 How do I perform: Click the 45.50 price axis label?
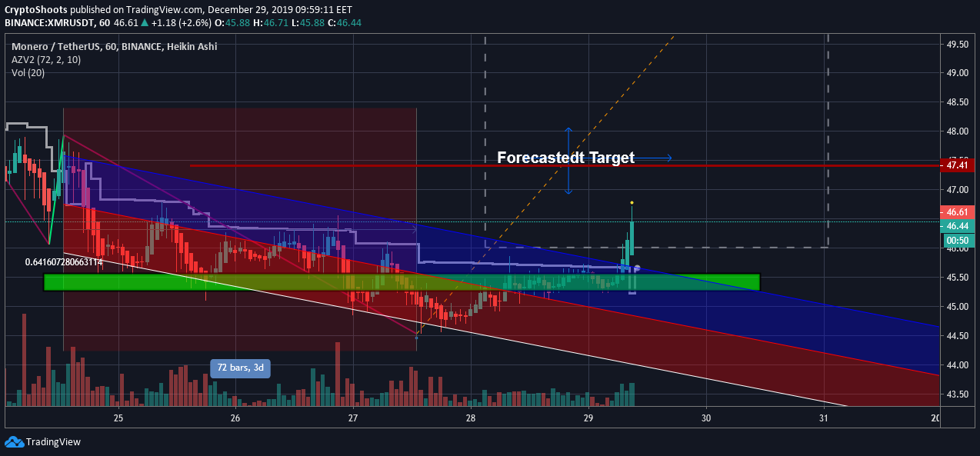pyautogui.click(x=957, y=278)
